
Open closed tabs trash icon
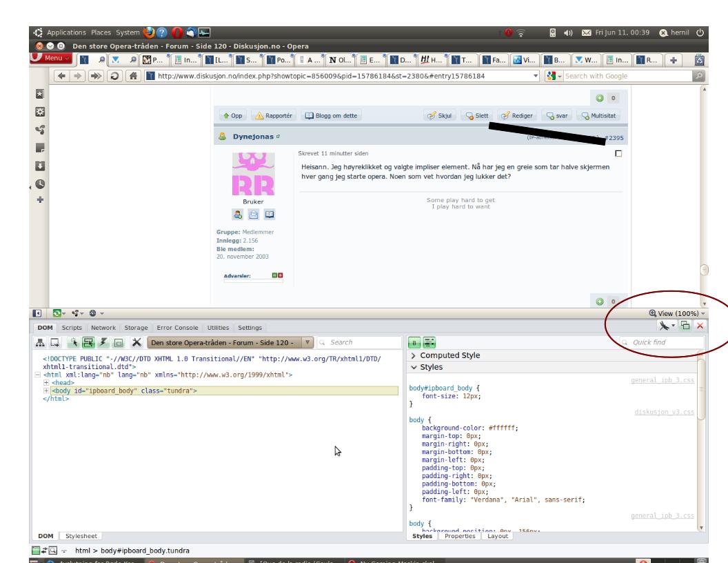(699, 60)
